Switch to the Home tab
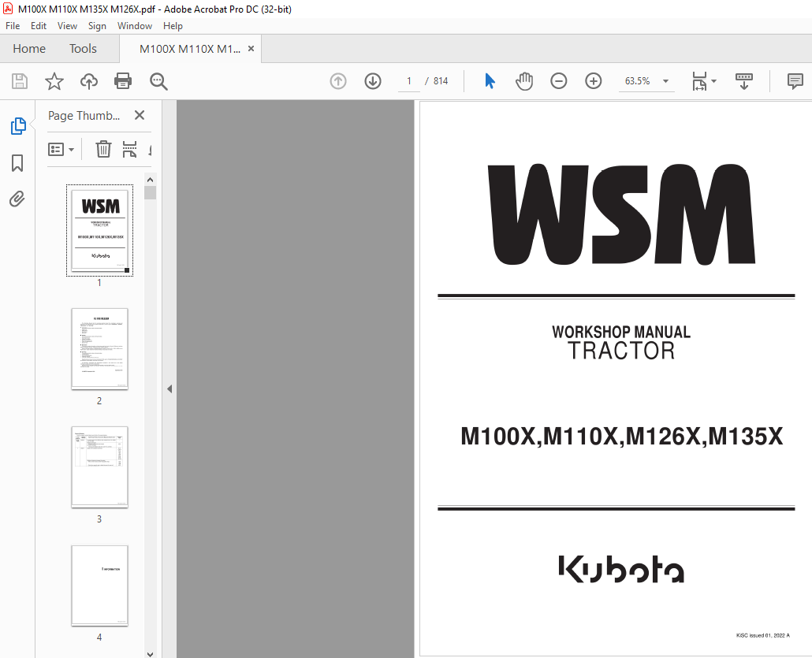Viewport: 812px width, 658px height. 29,49
